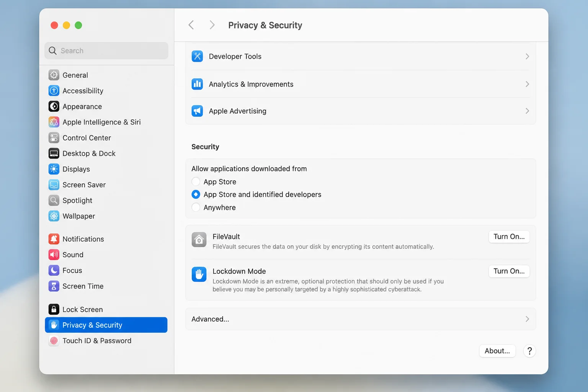Image resolution: width=588 pixels, height=392 pixels.
Task: Open the Lock Screen pane
Action: point(106,309)
